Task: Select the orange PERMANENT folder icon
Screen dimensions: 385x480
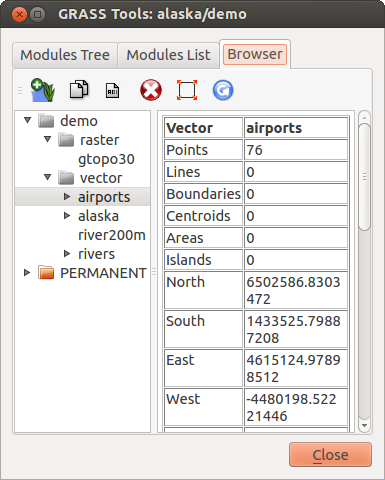Action: click(x=46, y=273)
